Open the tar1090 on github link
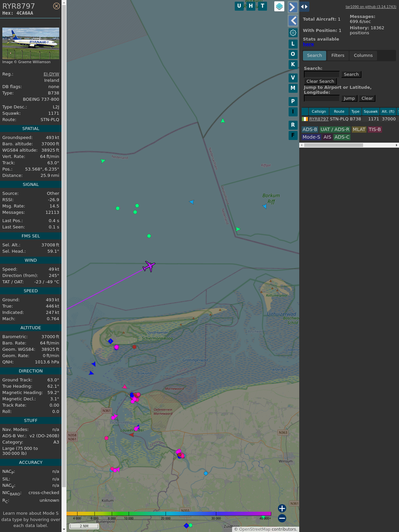The image size is (399, 532). click(x=371, y=7)
